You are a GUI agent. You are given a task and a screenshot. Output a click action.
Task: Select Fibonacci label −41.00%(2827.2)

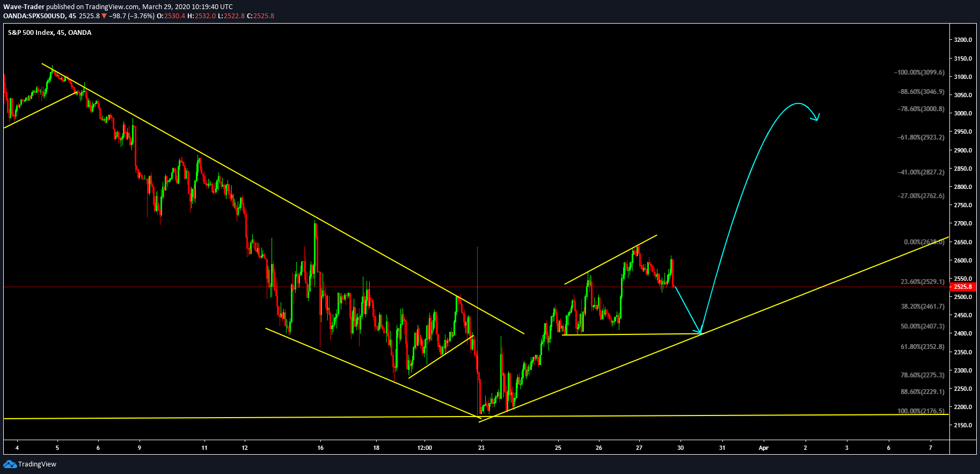click(921, 172)
